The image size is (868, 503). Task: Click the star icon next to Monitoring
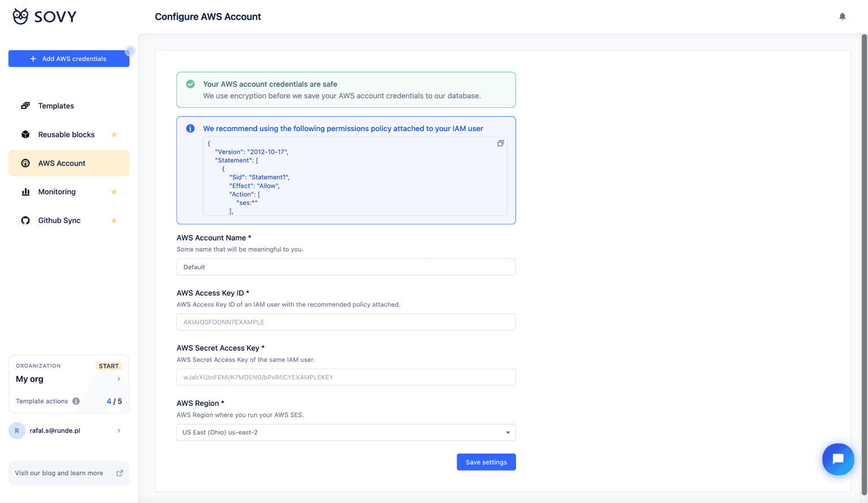(114, 192)
